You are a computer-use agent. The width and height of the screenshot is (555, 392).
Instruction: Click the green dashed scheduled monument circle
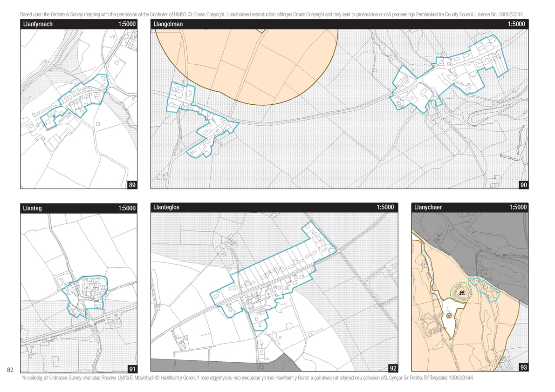pos(461,282)
